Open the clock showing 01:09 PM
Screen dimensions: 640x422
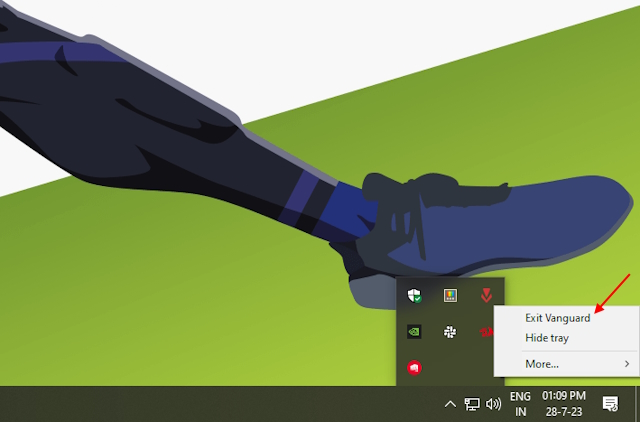click(x=564, y=404)
